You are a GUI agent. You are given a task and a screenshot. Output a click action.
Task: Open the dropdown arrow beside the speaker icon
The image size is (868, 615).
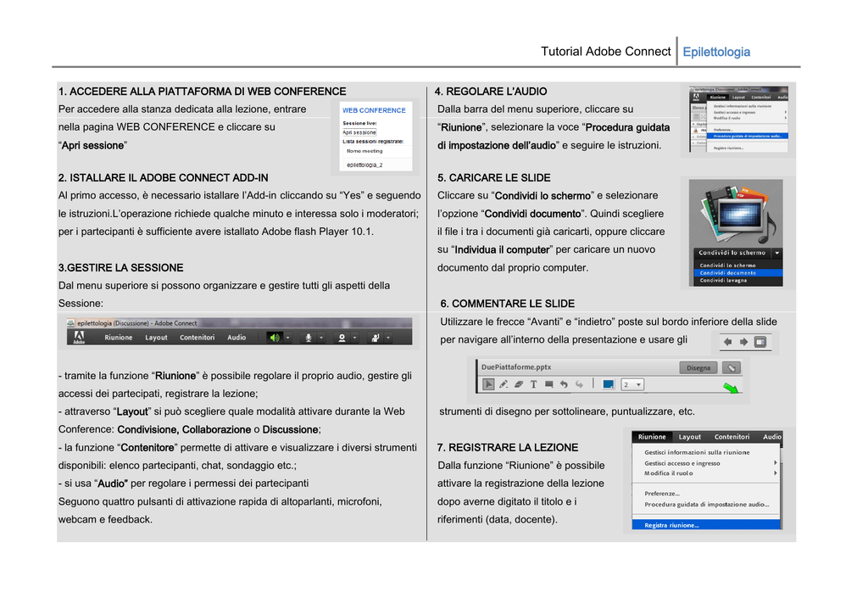point(288,338)
